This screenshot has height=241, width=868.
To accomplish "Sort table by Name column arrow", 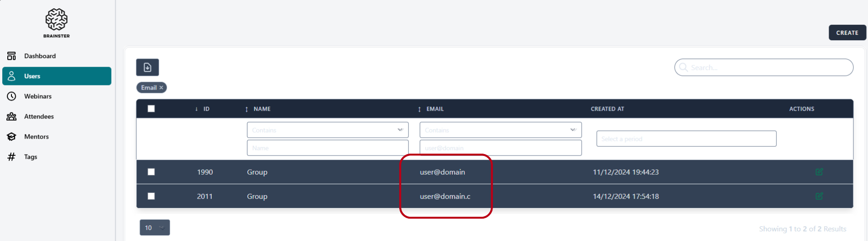I will [246, 109].
